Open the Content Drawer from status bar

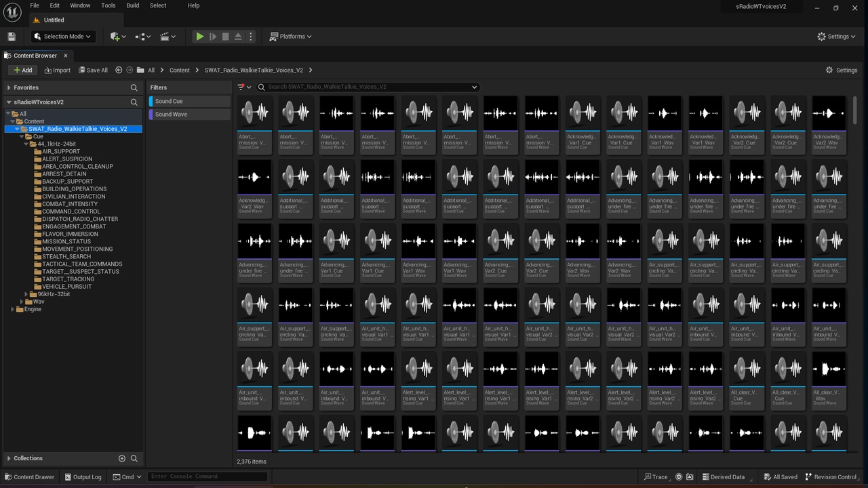[29, 476]
